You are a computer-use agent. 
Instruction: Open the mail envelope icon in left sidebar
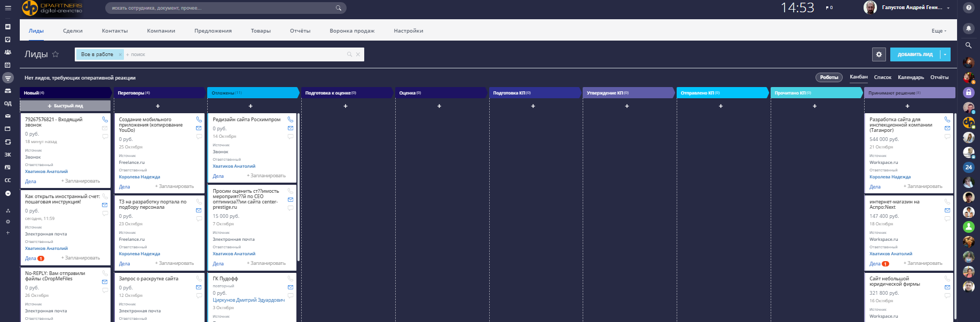(x=7, y=116)
